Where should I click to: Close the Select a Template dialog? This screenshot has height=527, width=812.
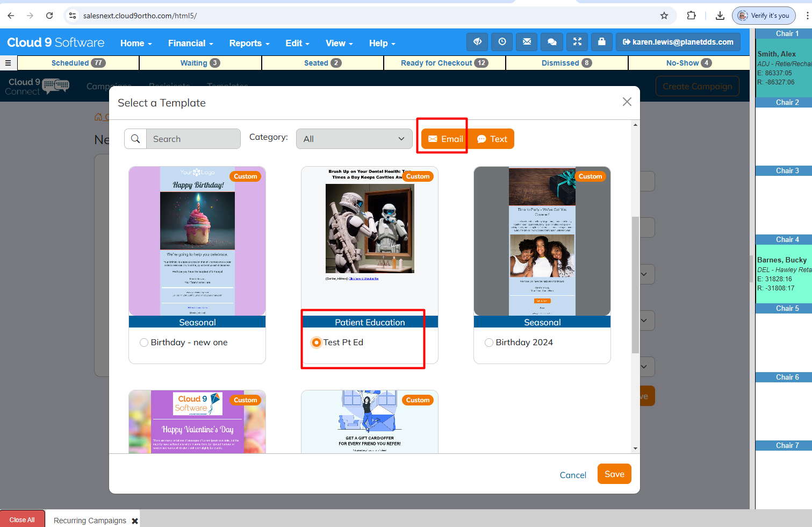(627, 102)
